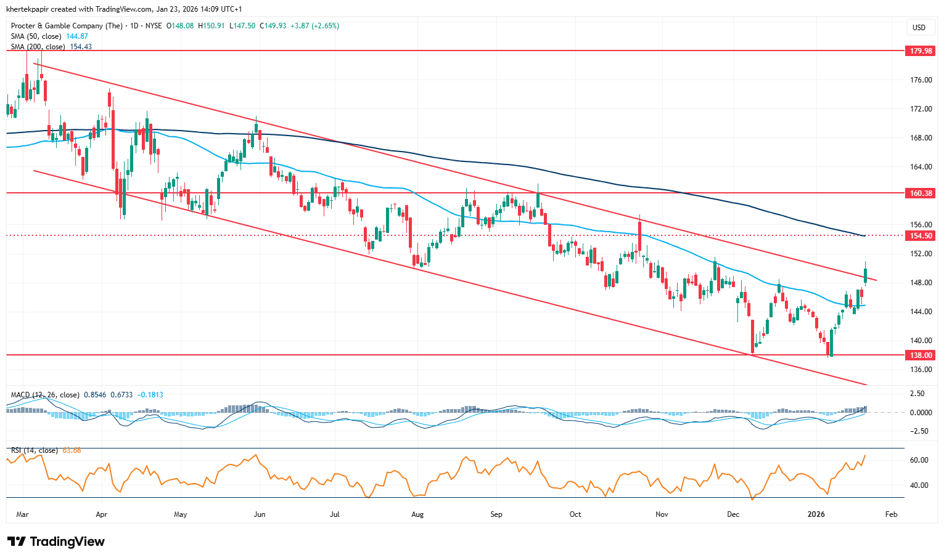
Task: Click the 138.00 support price label
Action: click(x=921, y=355)
